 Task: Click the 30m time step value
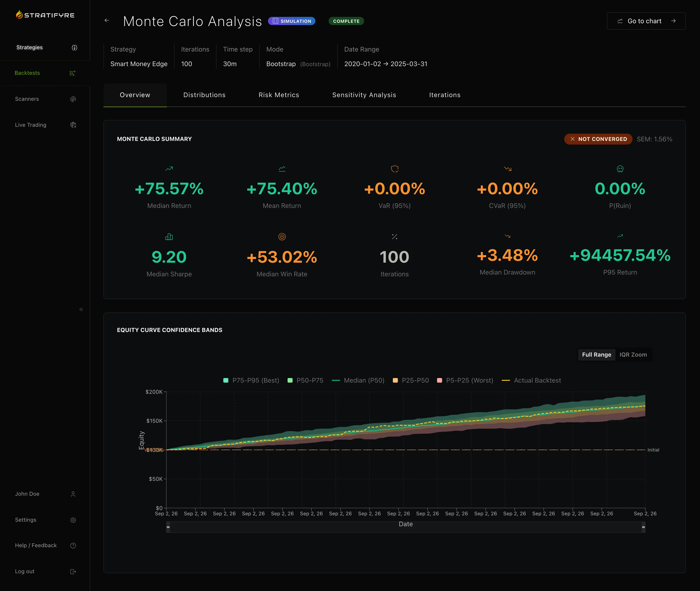pos(230,64)
